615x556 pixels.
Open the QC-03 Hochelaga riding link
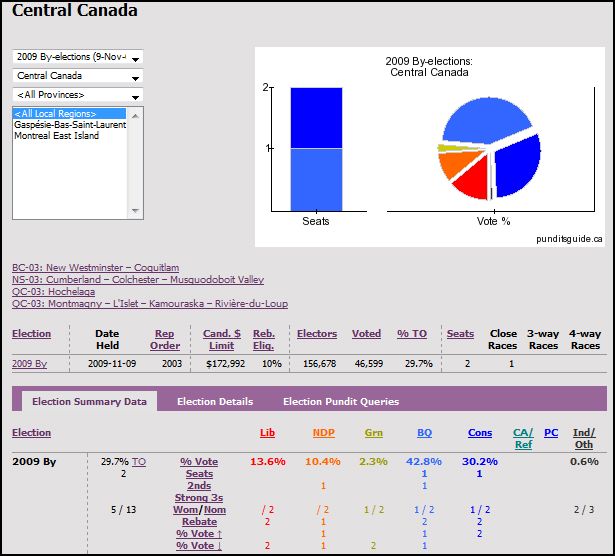53,292
